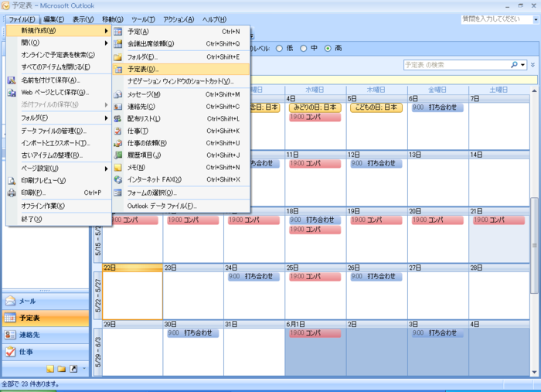
Task: Click the calendar vertical scrollbar thumb
Action: 534,245
